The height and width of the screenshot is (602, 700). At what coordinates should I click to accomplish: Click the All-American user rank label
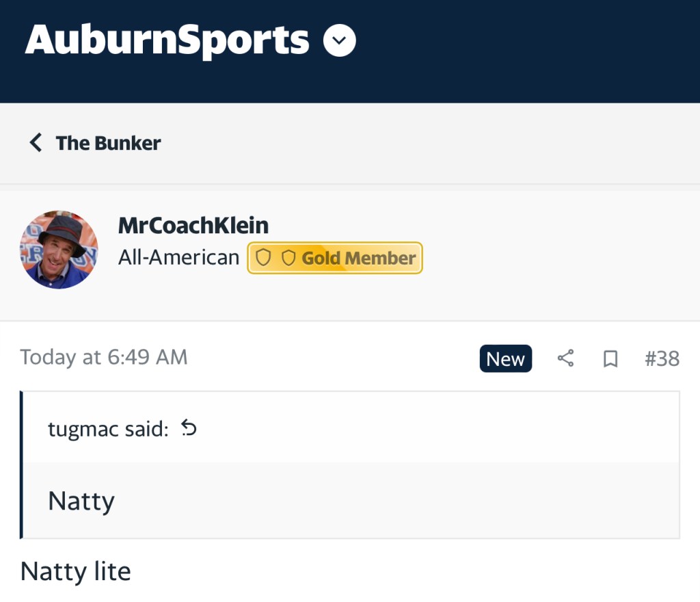tap(178, 258)
